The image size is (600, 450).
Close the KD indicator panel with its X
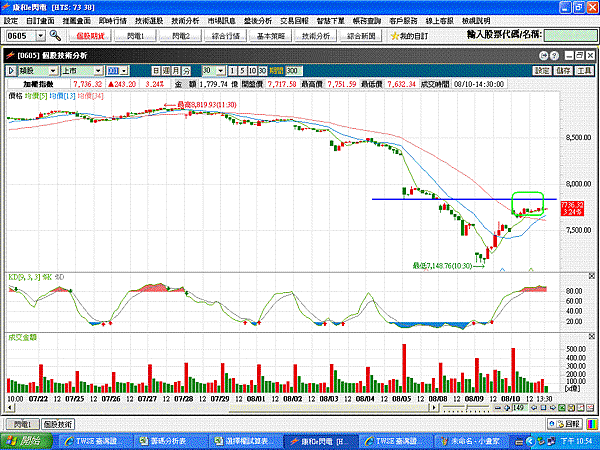click(x=592, y=276)
